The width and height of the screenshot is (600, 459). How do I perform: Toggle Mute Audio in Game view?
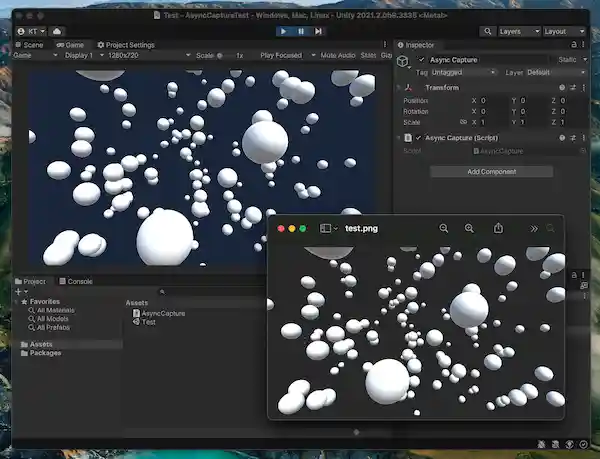click(x=338, y=55)
